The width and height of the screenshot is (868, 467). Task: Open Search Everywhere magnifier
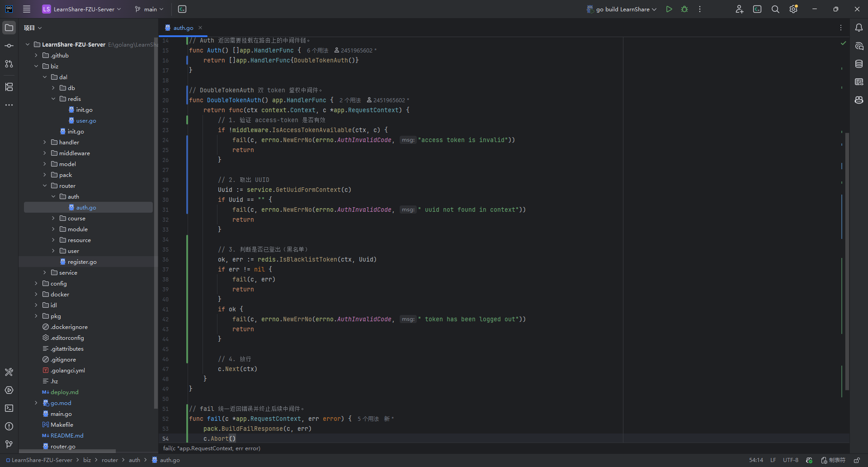(775, 9)
